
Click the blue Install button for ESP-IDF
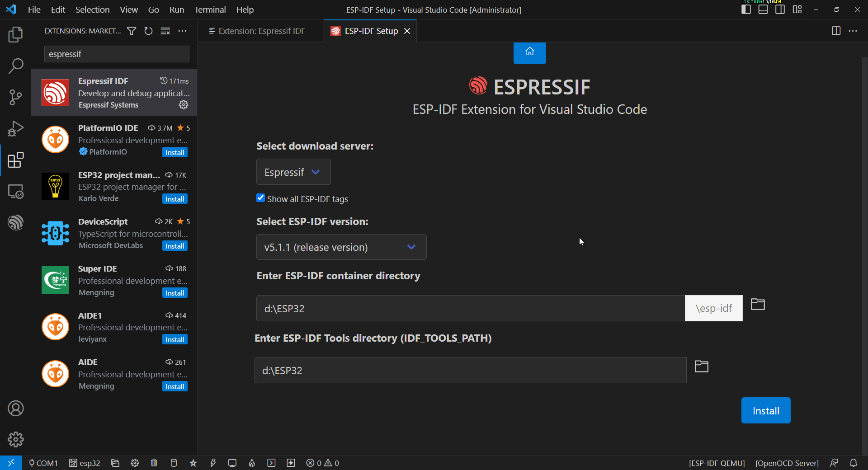tap(766, 410)
